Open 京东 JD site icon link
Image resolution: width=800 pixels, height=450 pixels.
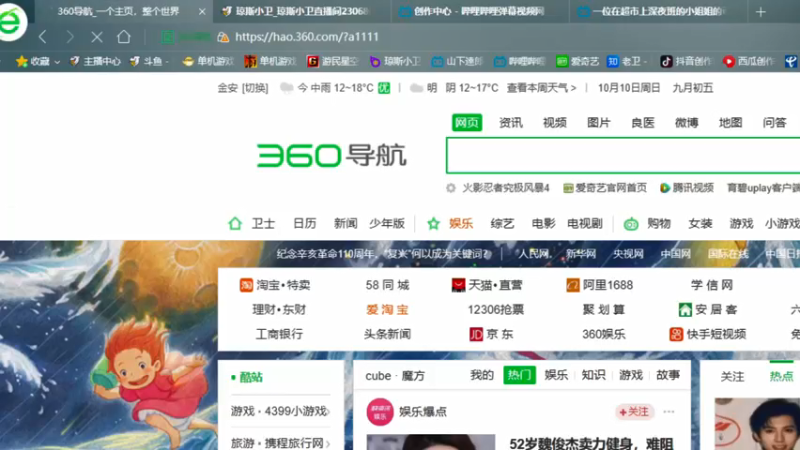point(491,334)
